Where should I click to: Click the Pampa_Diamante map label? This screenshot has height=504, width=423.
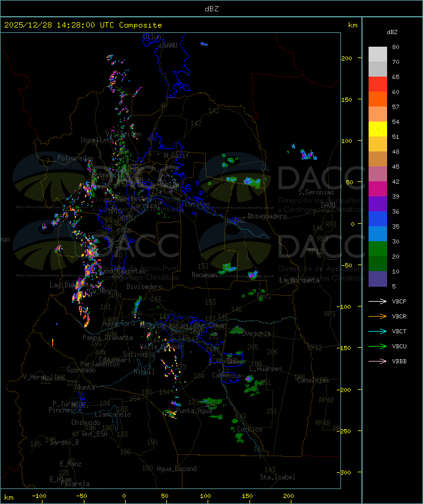click(x=108, y=338)
